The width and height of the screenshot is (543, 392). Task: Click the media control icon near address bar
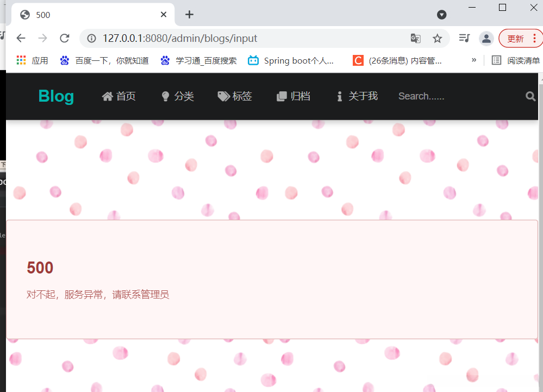point(464,38)
